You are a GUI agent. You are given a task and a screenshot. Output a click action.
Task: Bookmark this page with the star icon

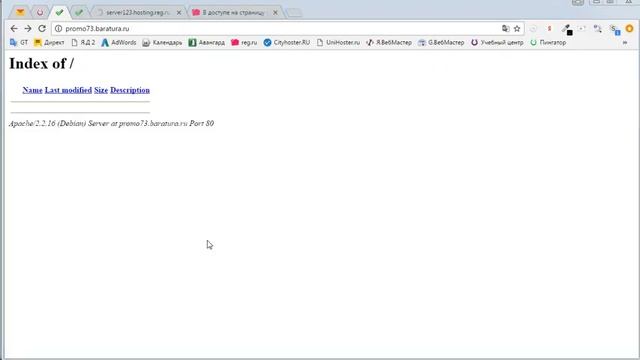(x=517, y=29)
